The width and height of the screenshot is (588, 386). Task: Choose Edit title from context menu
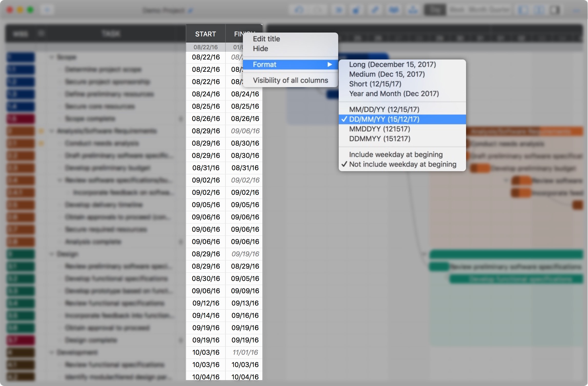266,39
